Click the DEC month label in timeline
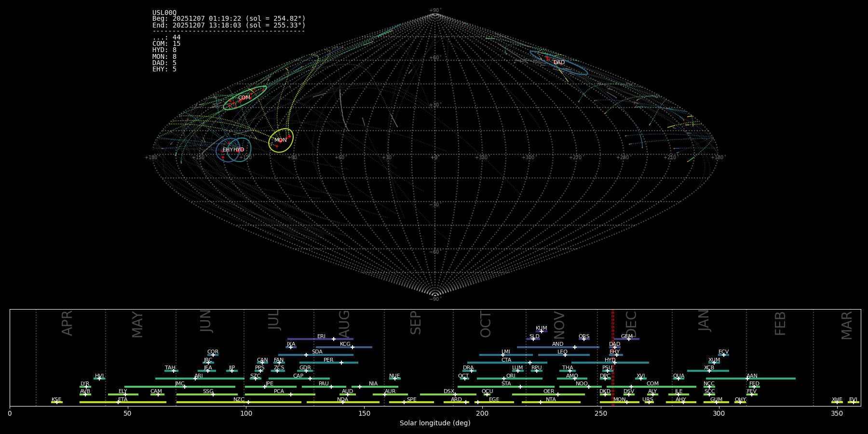The width and height of the screenshot is (868, 434). (631, 324)
